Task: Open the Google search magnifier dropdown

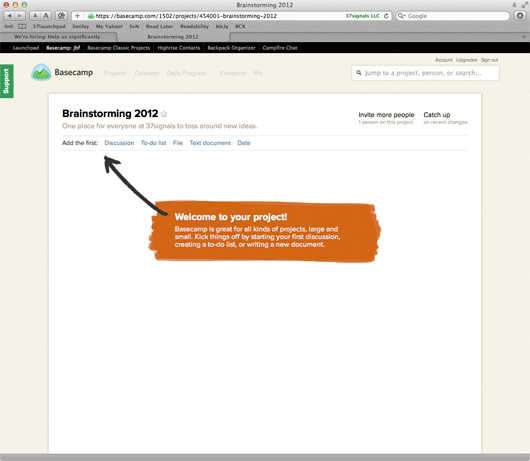Action: (402, 16)
